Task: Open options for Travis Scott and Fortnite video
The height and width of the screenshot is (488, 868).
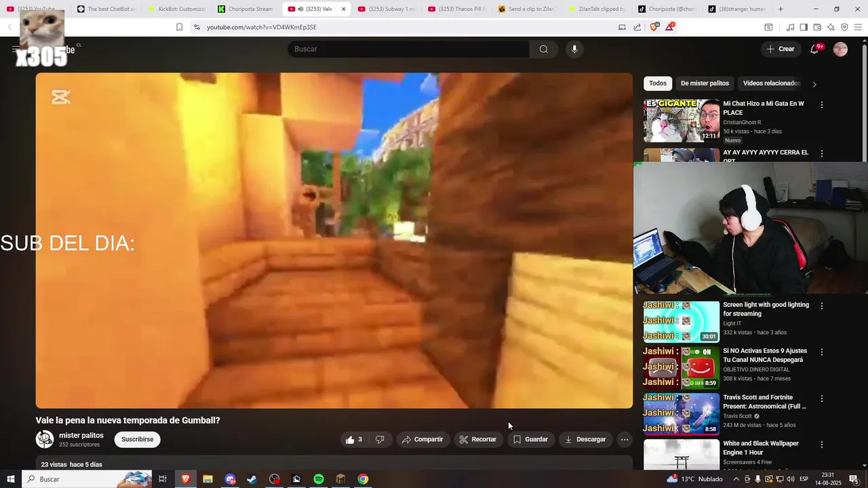Action: click(822, 399)
